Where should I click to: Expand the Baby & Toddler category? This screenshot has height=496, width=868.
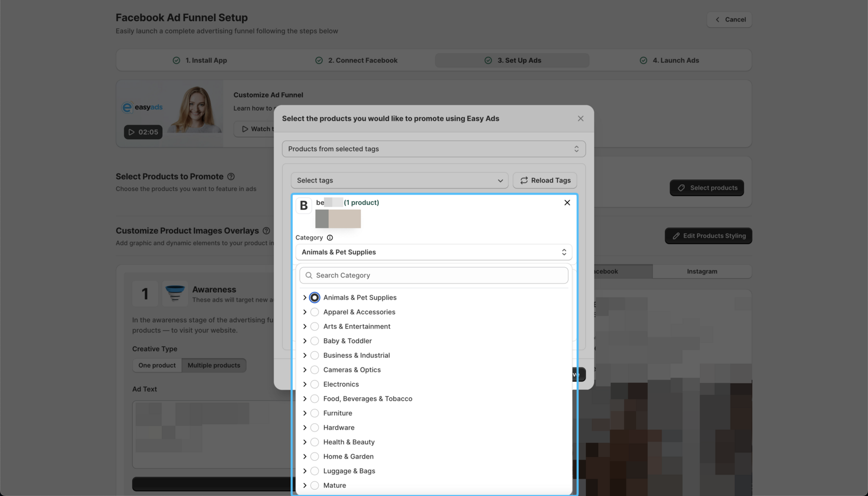tap(305, 340)
